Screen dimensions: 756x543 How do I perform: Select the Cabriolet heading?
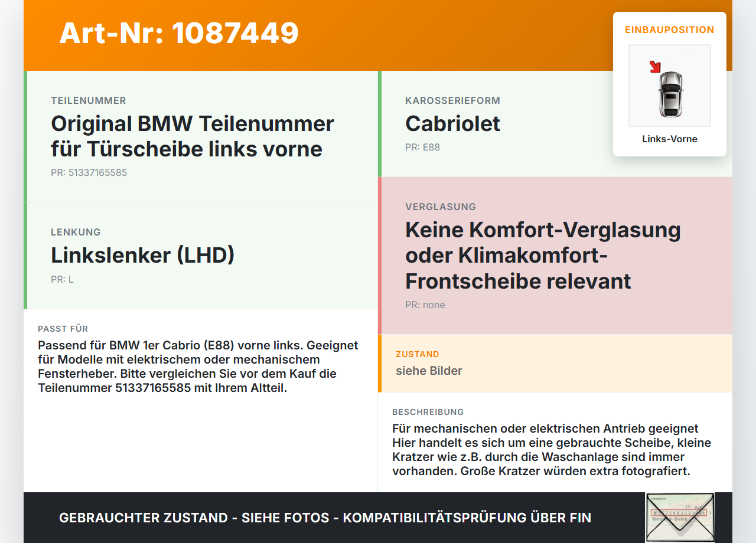click(453, 124)
